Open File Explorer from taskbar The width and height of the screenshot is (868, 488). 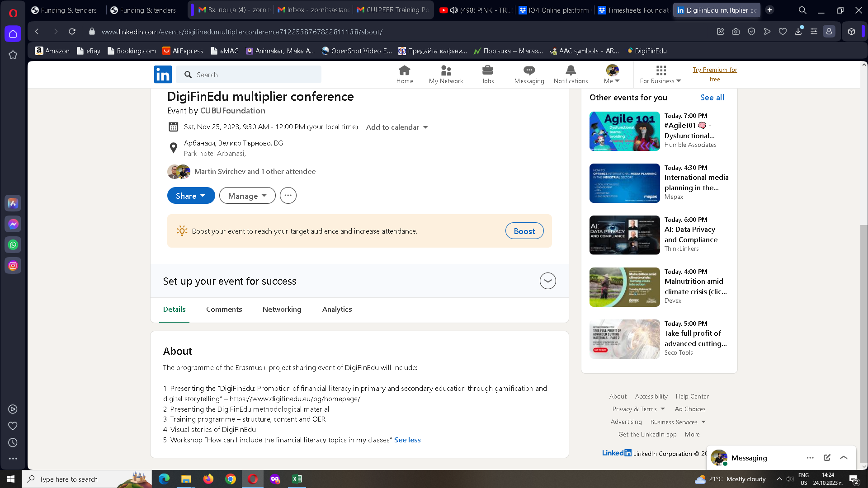click(x=186, y=479)
